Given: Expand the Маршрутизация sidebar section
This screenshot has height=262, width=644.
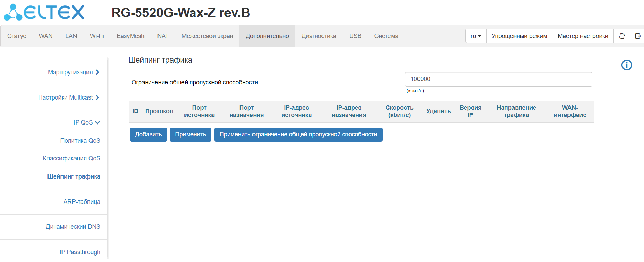Looking at the screenshot, I should [x=73, y=72].
